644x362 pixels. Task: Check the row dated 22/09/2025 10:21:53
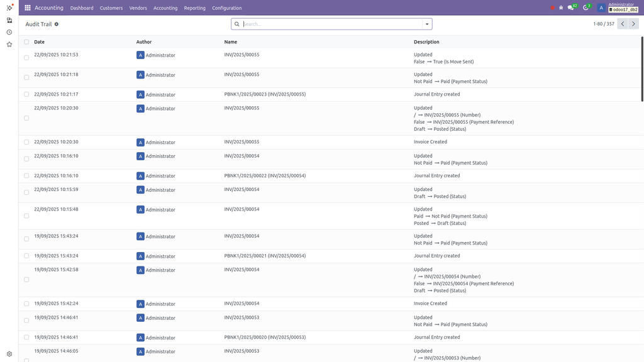click(26, 58)
